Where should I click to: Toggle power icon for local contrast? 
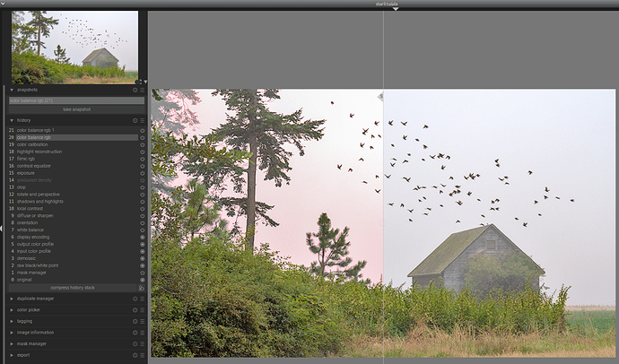pyautogui.click(x=142, y=209)
